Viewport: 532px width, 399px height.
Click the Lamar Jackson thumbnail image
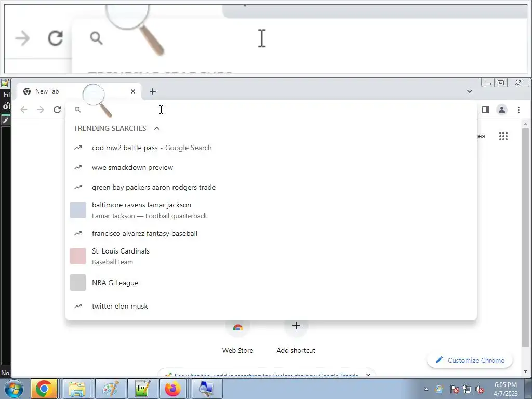(78, 210)
